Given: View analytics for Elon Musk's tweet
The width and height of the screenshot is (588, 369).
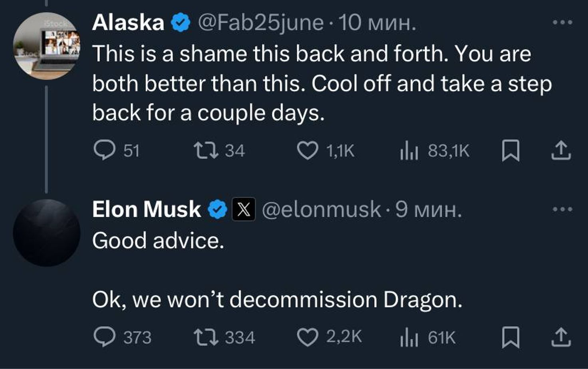Looking at the screenshot, I should [x=409, y=338].
